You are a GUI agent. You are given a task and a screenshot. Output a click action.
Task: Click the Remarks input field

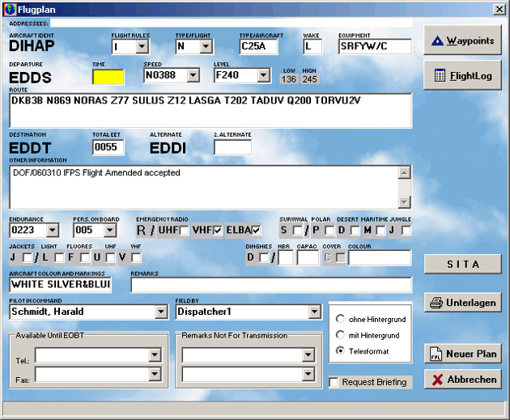pyautogui.click(x=270, y=285)
